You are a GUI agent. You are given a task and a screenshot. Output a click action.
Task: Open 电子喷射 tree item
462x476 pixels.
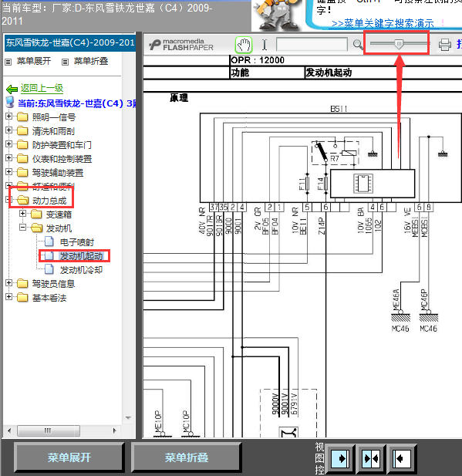77,242
